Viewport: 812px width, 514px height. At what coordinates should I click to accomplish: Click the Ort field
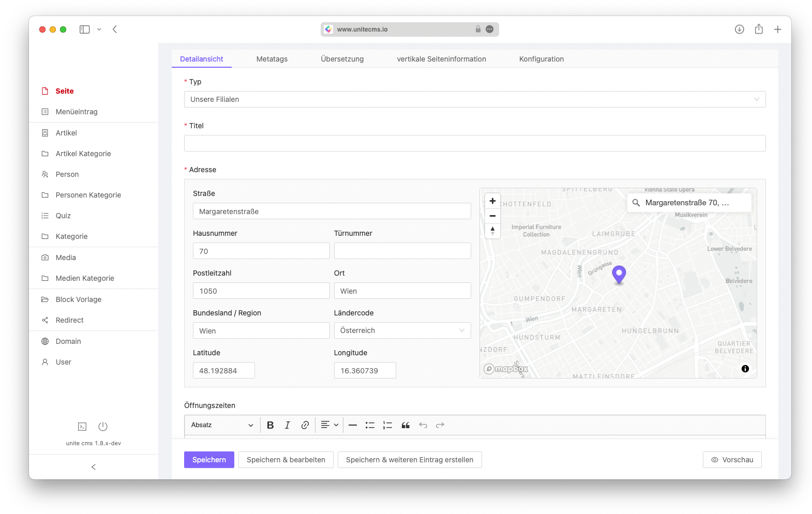(x=402, y=291)
